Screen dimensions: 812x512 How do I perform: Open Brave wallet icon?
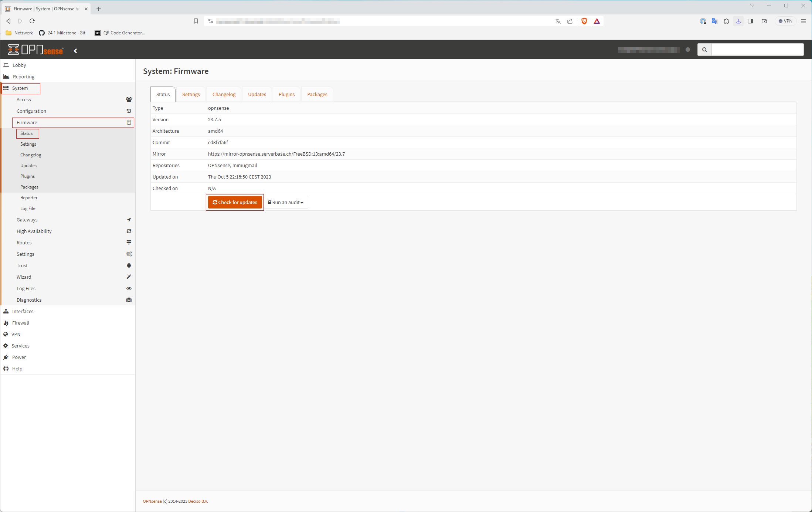[764, 21]
